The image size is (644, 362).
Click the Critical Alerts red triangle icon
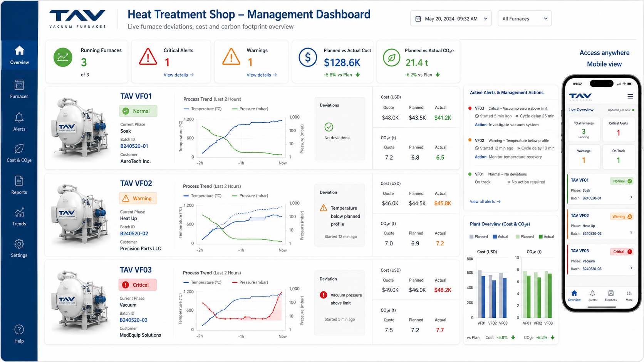coord(148,57)
